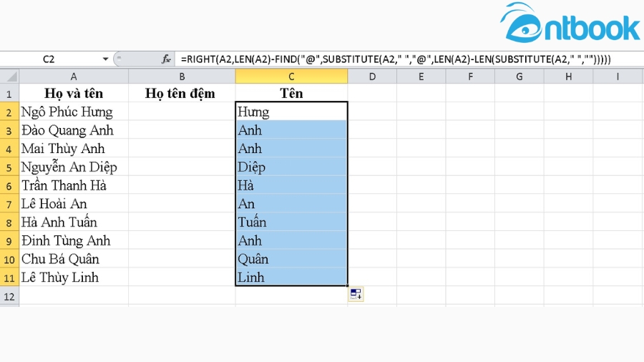Viewport: 644px width, 362px height.
Task: Click the 'Họ và tên' header cell
Action: tap(74, 93)
